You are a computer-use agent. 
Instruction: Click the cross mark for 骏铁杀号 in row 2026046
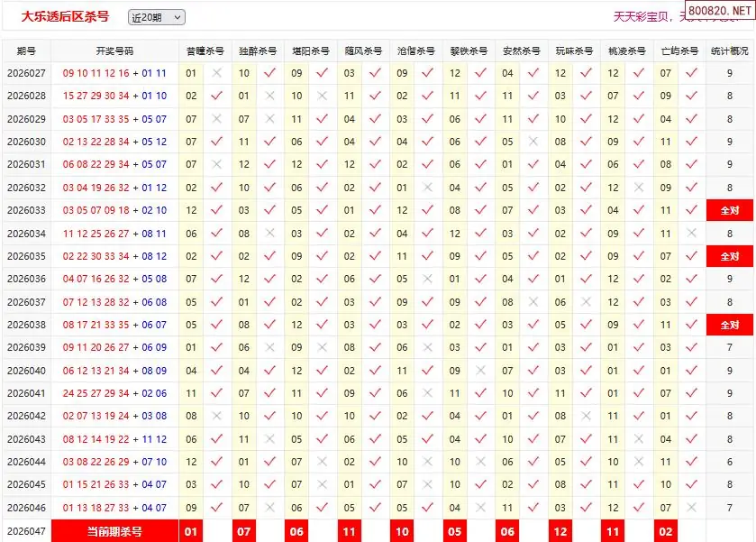480,509
